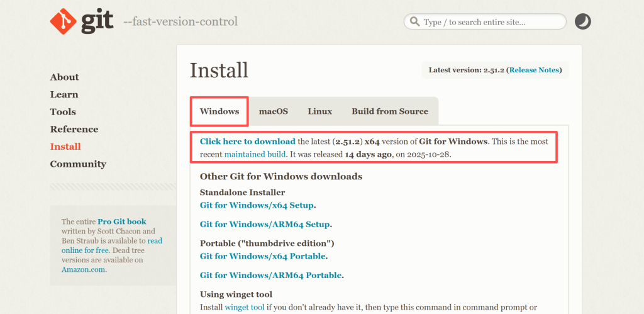Select the Install sidebar item
The width and height of the screenshot is (644, 314).
(65, 147)
